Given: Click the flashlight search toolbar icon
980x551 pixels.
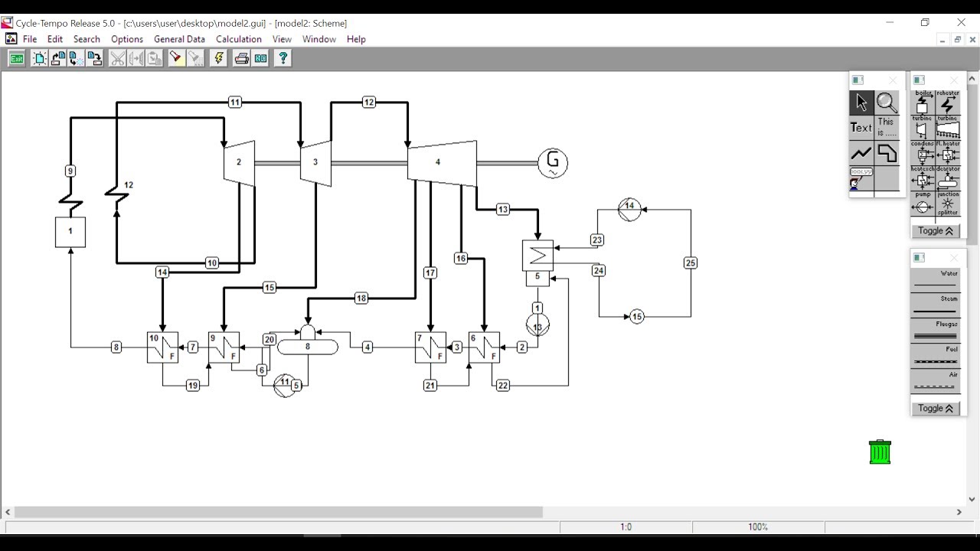Looking at the screenshot, I should point(176,58).
